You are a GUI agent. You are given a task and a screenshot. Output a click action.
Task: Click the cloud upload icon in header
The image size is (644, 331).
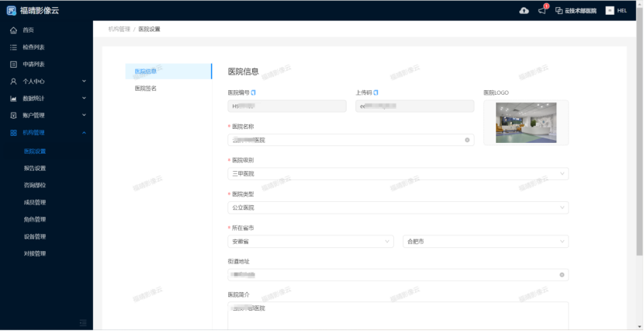coord(524,10)
